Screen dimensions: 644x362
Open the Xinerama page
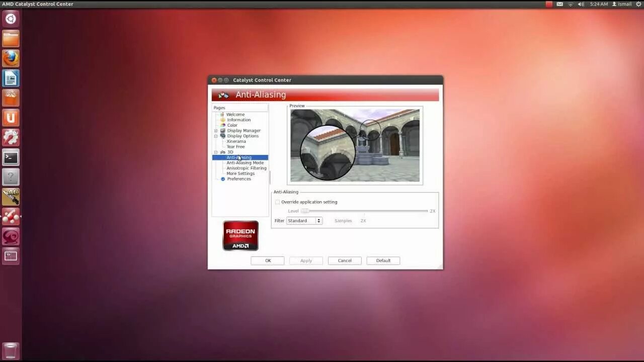coord(236,141)
